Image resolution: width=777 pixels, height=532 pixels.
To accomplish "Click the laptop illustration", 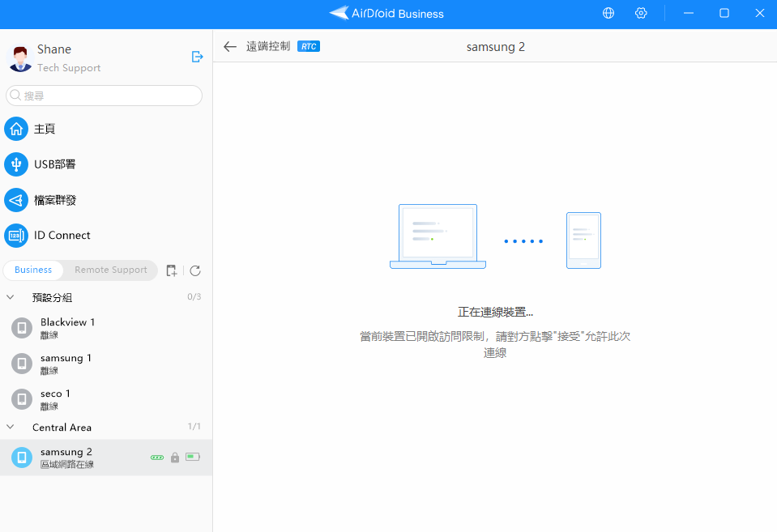I will coord(438,236).
